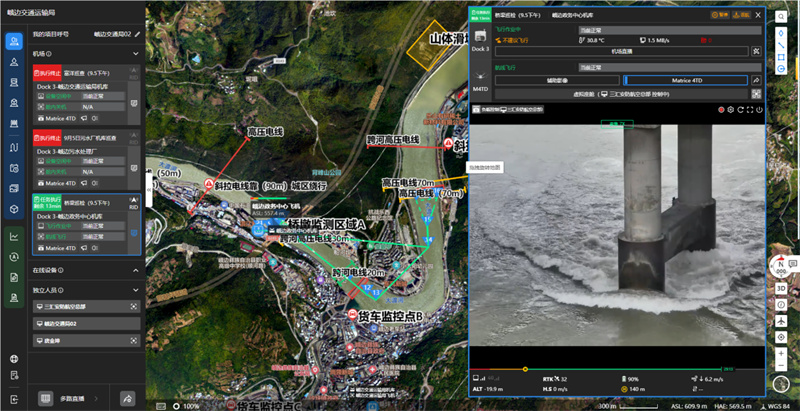Click the share route icon in bottom-left panel

tap(127, 399)
